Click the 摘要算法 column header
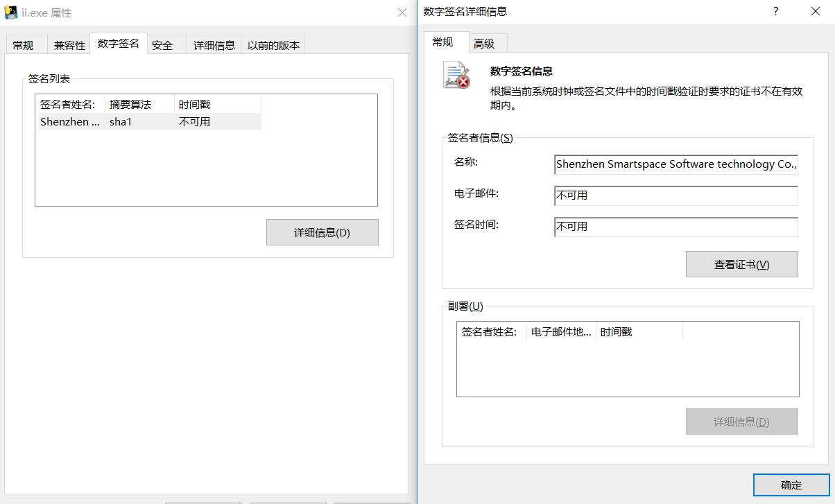The image size is (835, 504). coord(140,104)
